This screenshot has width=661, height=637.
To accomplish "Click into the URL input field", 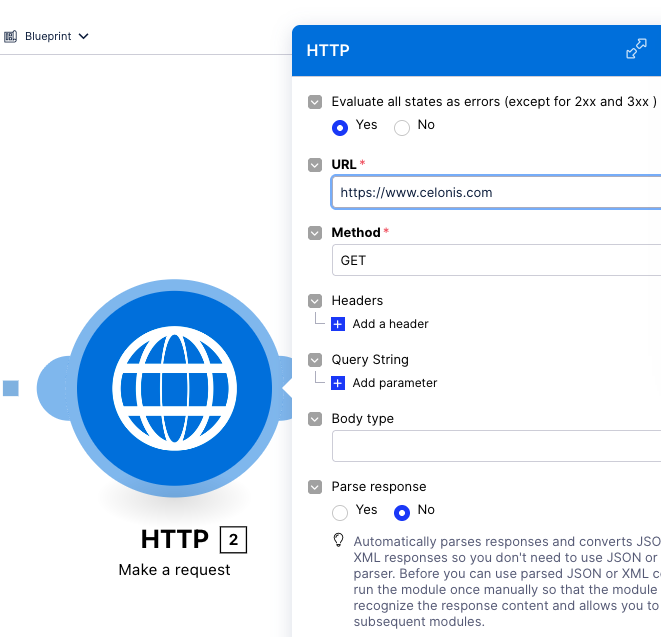I will pos(496,192).
